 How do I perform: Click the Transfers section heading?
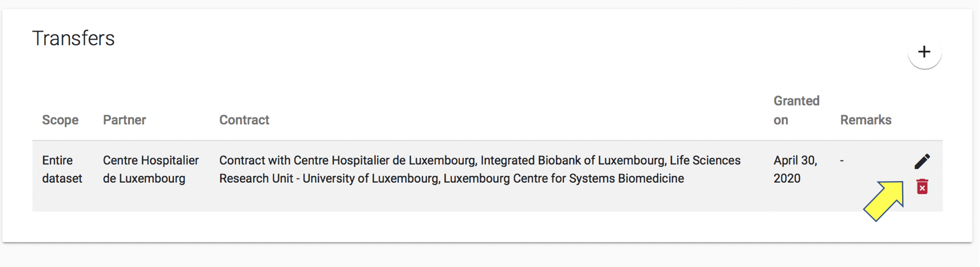(x=73, y=38)
